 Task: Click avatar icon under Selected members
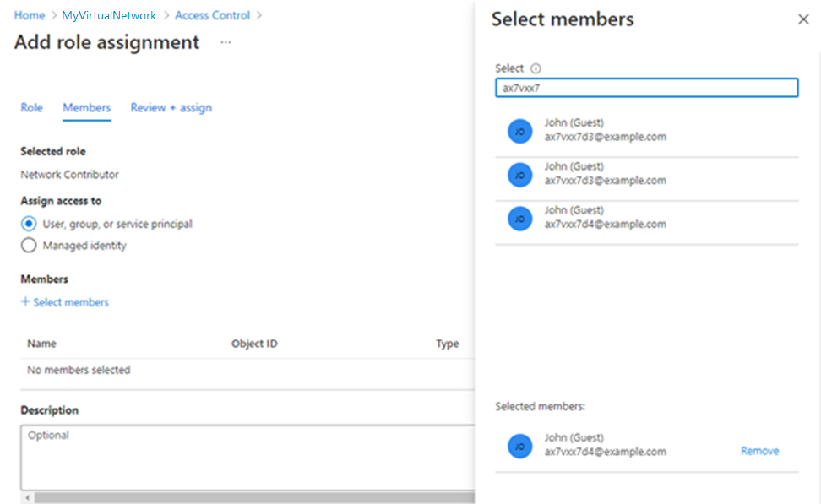(519, 446)
